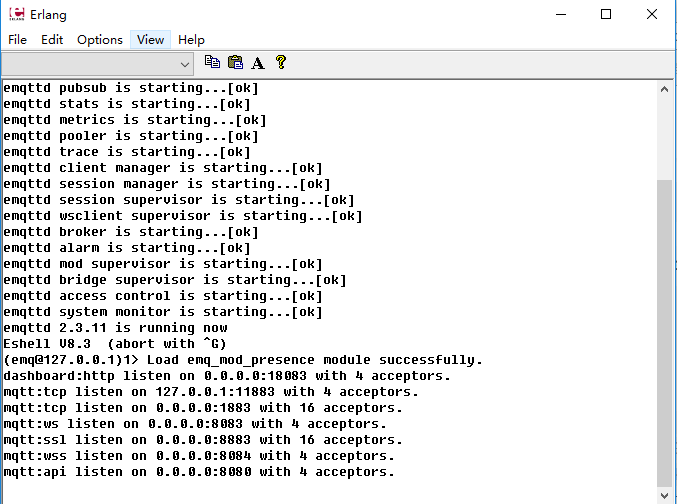Image resolution: width=677 pixels, height=504 pixels.
Task: Click the 'emqttd system monitor is starting' line
Action: [x=163, y=312]
